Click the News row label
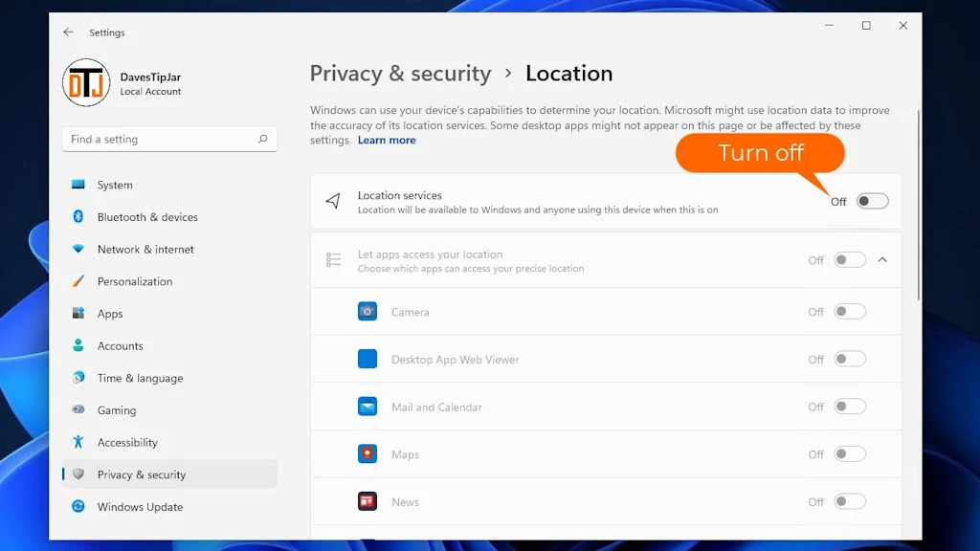This screenshot has height=551, width=980. pyautogui.click(x=405, y=501)
